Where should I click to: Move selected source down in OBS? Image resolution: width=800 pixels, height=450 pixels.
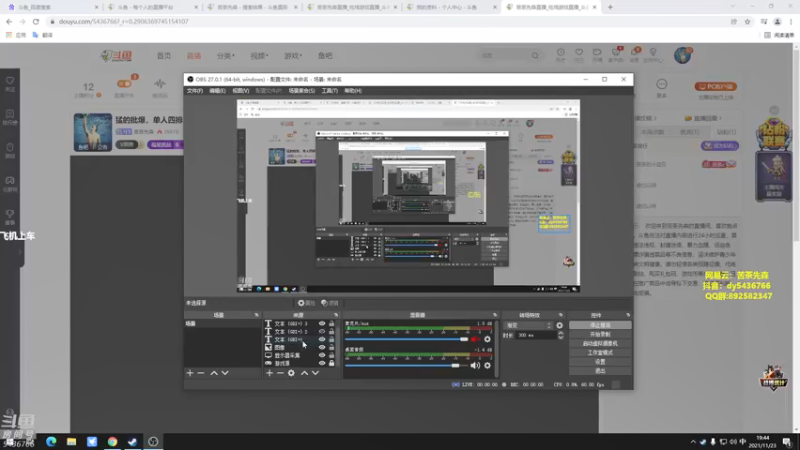(315, 373)
